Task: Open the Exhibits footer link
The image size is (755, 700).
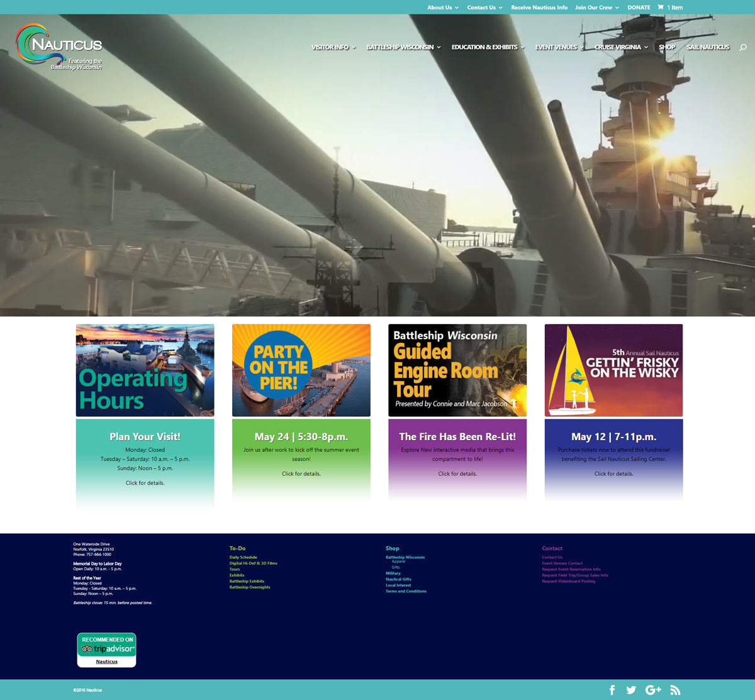Action: pyautogui.click(x=237, y=575)
